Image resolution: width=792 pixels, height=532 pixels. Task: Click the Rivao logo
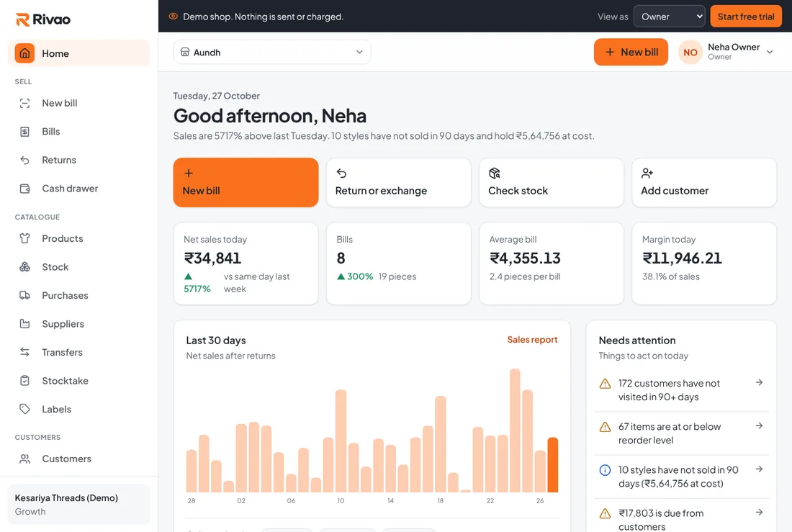43,19
